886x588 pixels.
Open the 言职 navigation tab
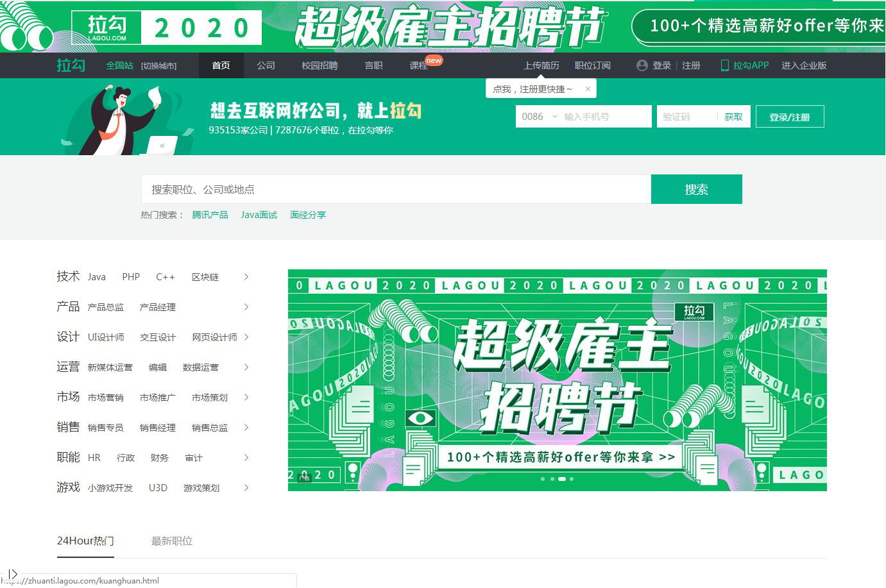pos(373,65)
